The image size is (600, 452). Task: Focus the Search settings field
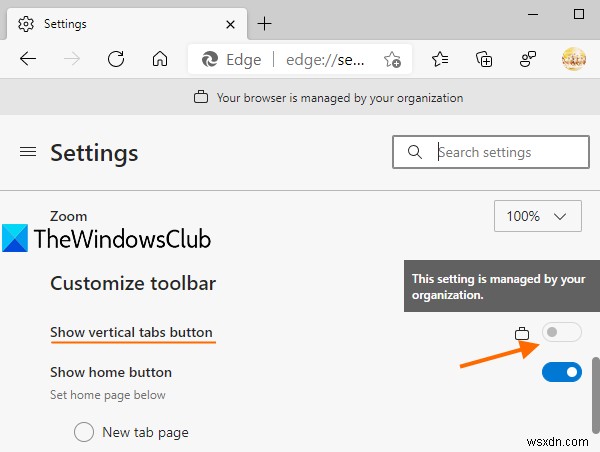pos(491,152)
